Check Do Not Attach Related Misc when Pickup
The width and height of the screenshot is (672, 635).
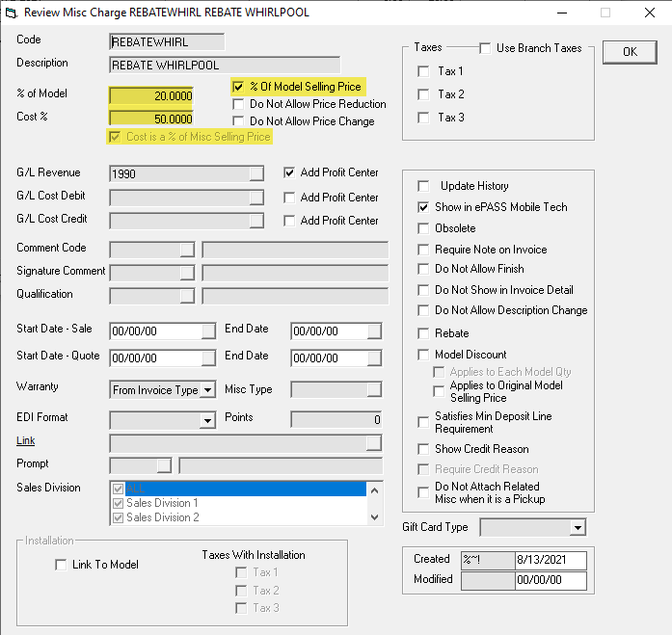pyautogui.click(x=423, y=492)
